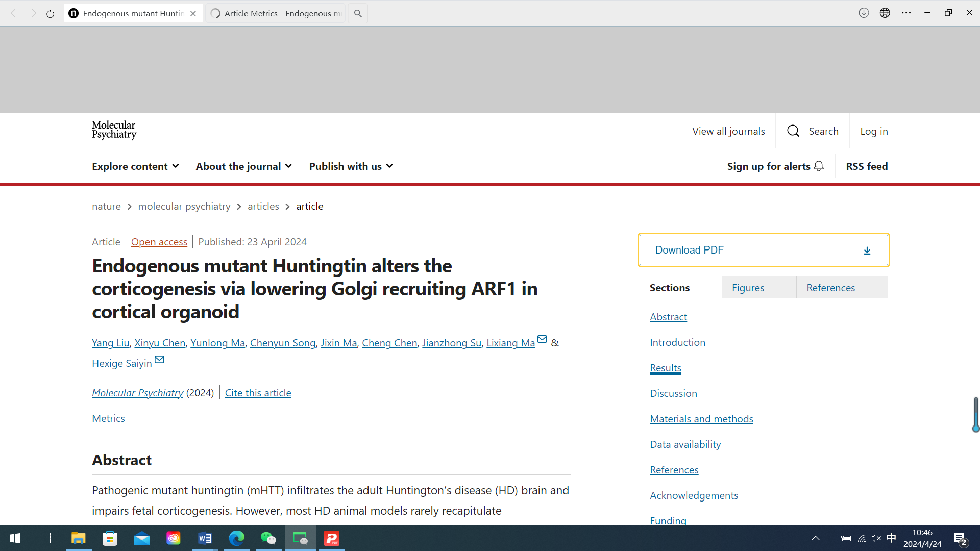Open the Cite this article link
This screenshot has height=551, width=980.
point(258,393)
